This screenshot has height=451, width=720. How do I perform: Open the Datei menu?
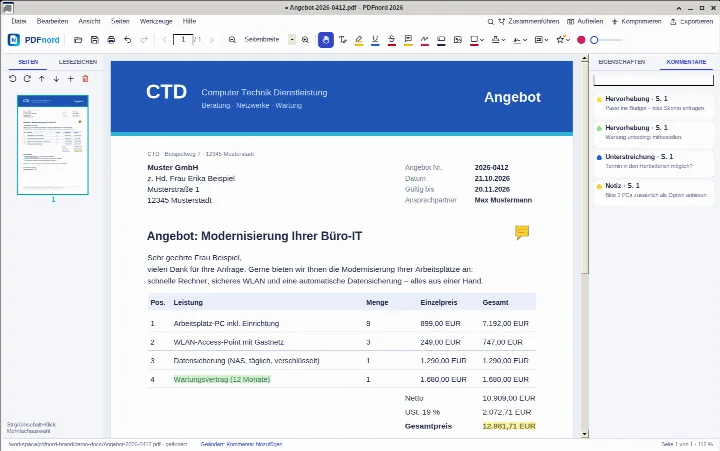(19, 21)
